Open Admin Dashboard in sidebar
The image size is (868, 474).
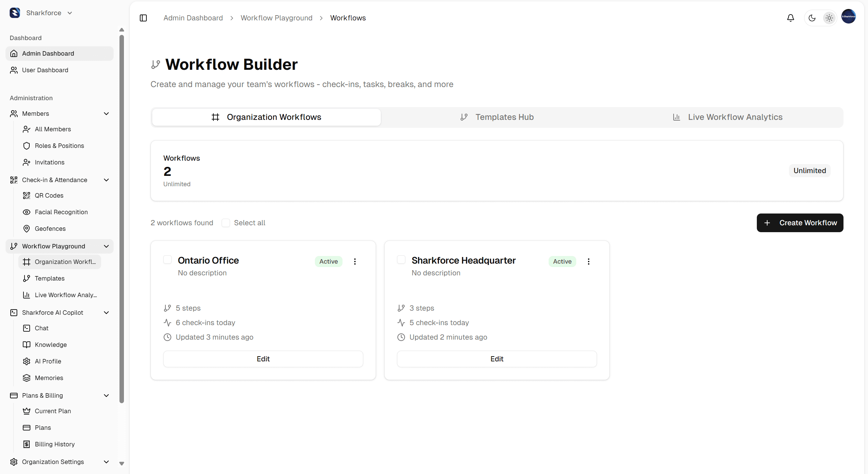pyautogui.click(x=59, y=54)
